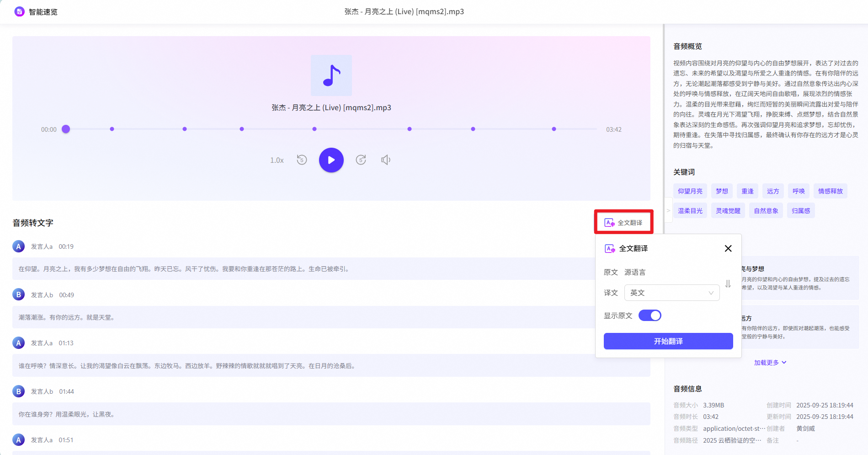
Task: Swap source and target languages icon
Action: pyautogui.click(x=728, y=284)
